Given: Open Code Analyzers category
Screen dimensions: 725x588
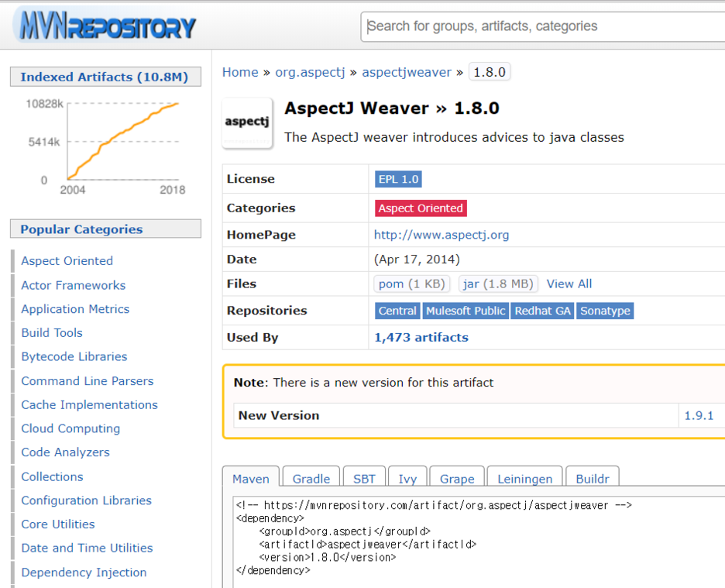Looking at the screenshot, I should [x=65, y=452].
